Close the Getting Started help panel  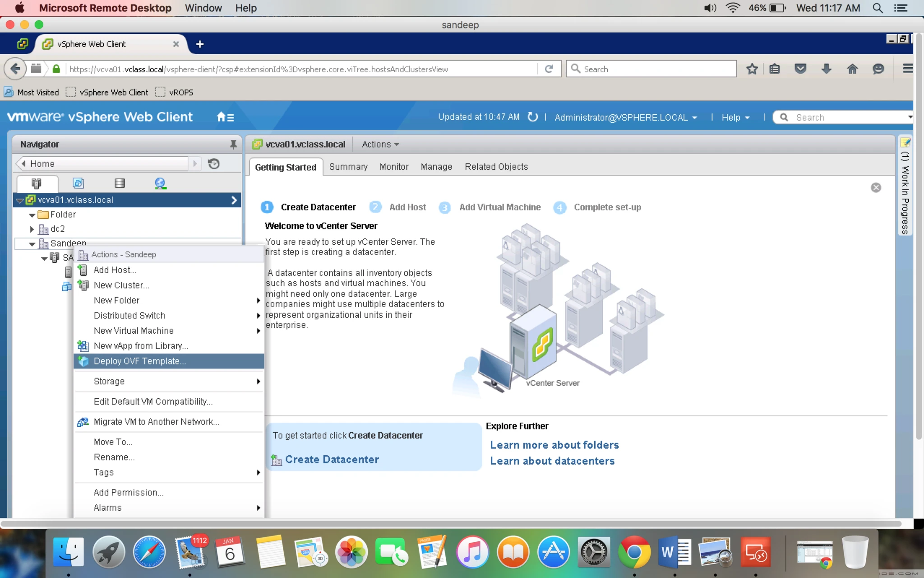tap(876, 187)
